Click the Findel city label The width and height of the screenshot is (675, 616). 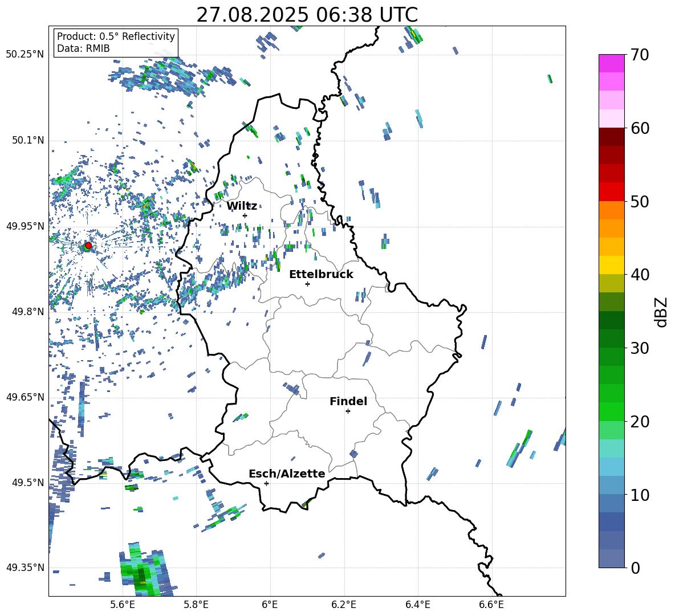tap(348, 401)
